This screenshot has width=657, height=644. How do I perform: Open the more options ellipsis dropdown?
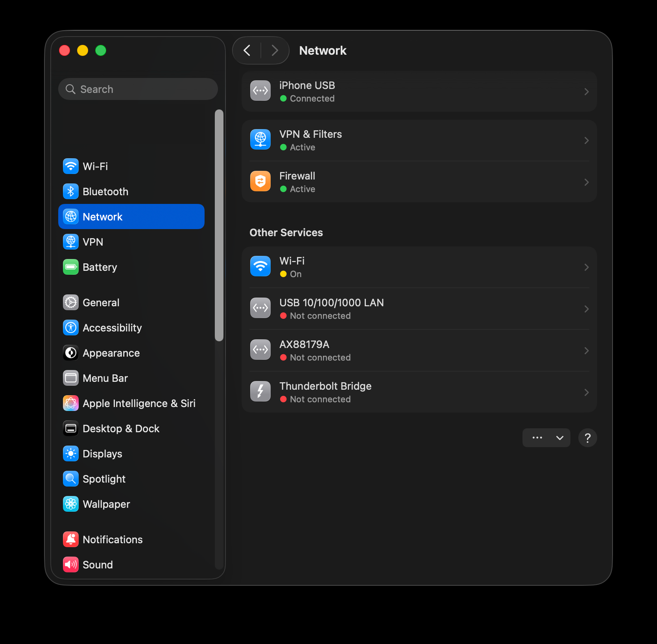click(546, 438)
